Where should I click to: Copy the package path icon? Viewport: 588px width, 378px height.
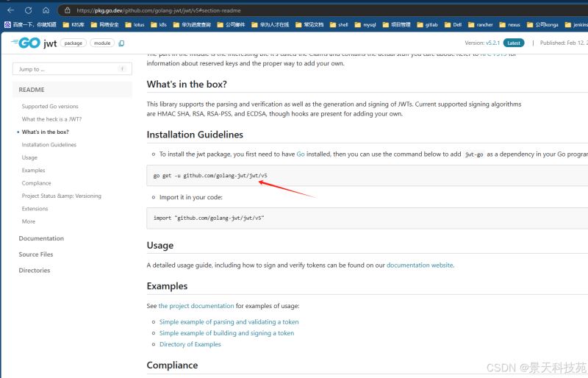click(121, 43)
